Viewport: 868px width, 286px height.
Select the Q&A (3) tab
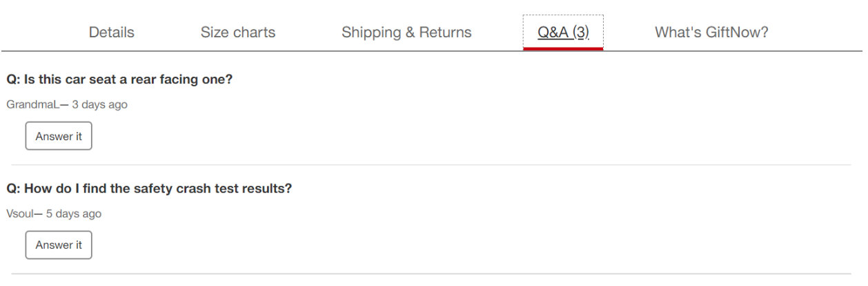[x=562, y=32]
